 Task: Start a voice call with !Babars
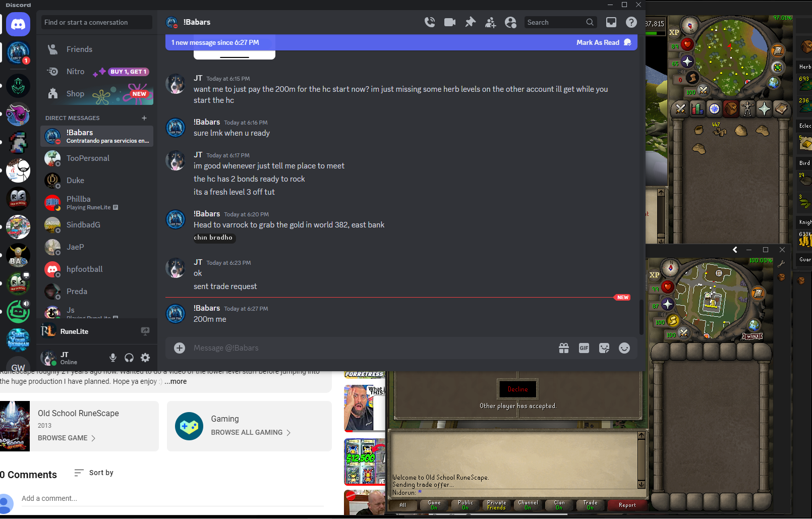pyautogui.click(x=430, y=22)
